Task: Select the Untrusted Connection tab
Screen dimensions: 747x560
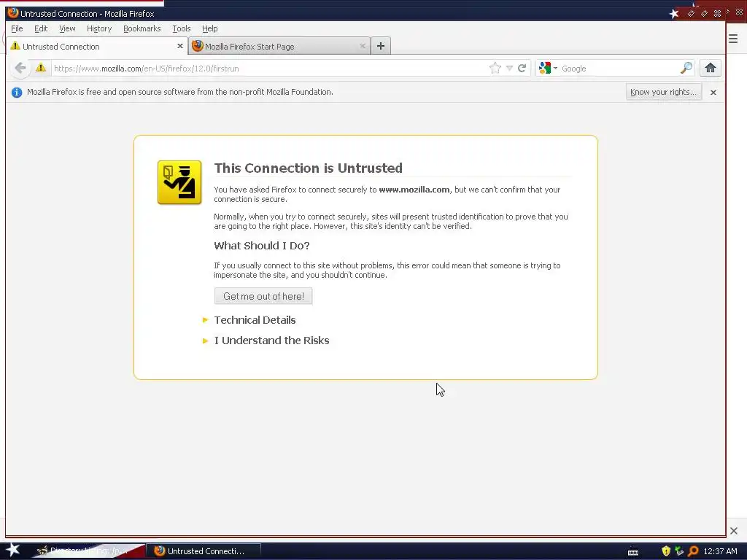Action: click(x=97, y=46)
